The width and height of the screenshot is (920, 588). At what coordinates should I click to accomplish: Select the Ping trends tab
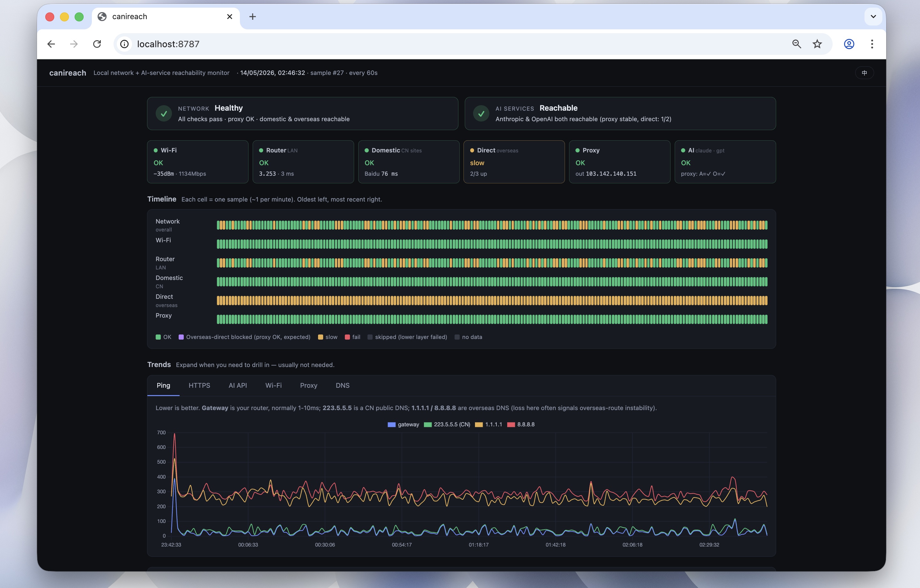point(163,386)
